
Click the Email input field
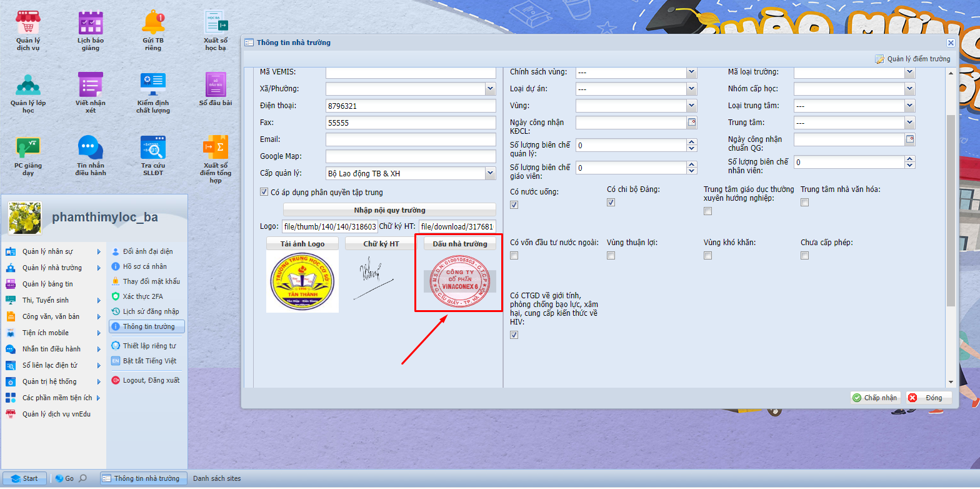point(411,139)
